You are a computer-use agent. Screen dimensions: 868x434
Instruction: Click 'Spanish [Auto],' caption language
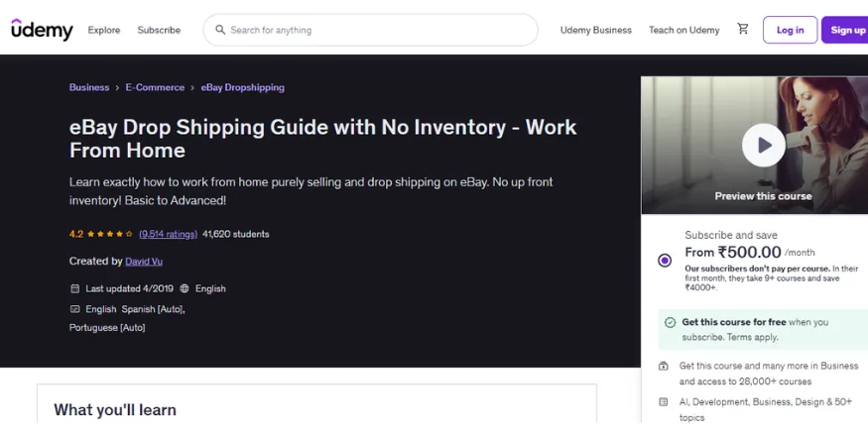pyautogui.click(x=154, y=309)
